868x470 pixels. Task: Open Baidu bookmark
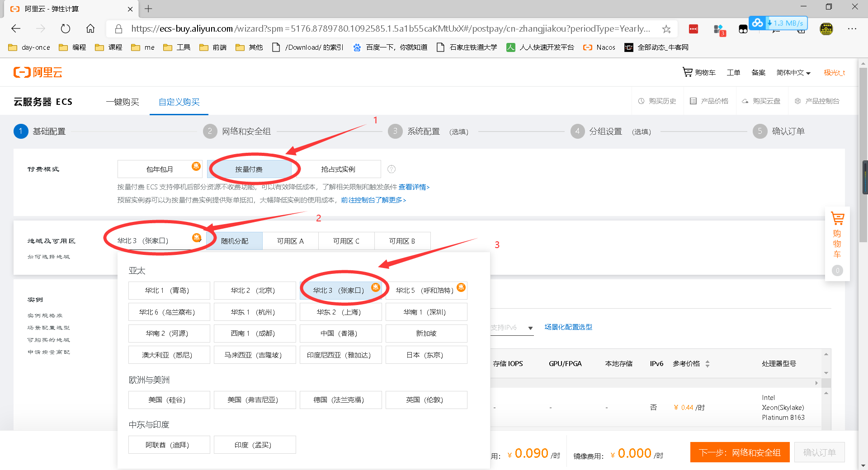click(x=390, y=47)
